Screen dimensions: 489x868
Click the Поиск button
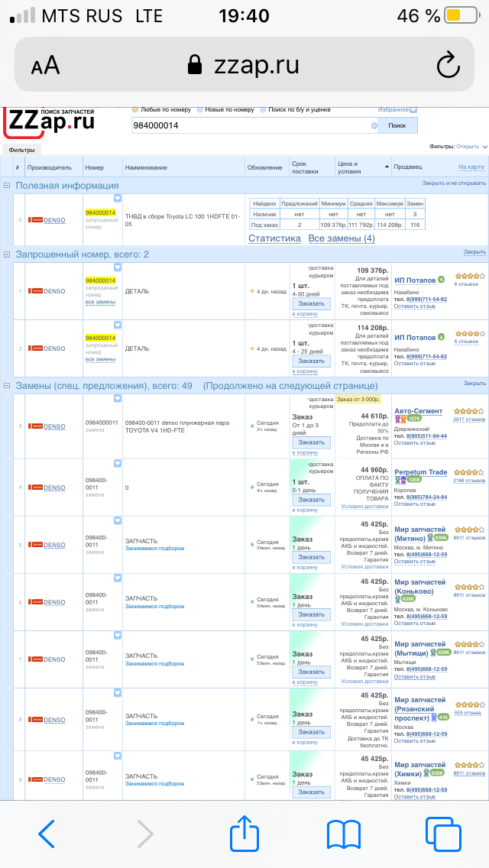[397, 125]
